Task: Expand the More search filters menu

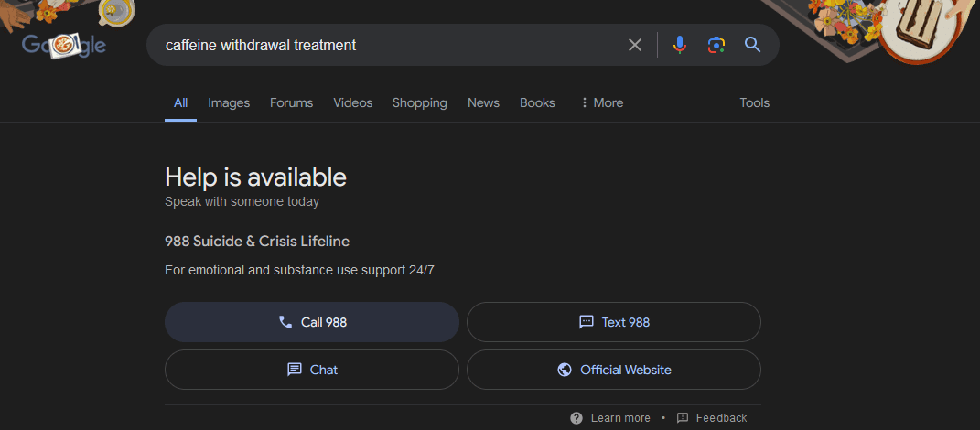Action: click(x=601, y=102)
